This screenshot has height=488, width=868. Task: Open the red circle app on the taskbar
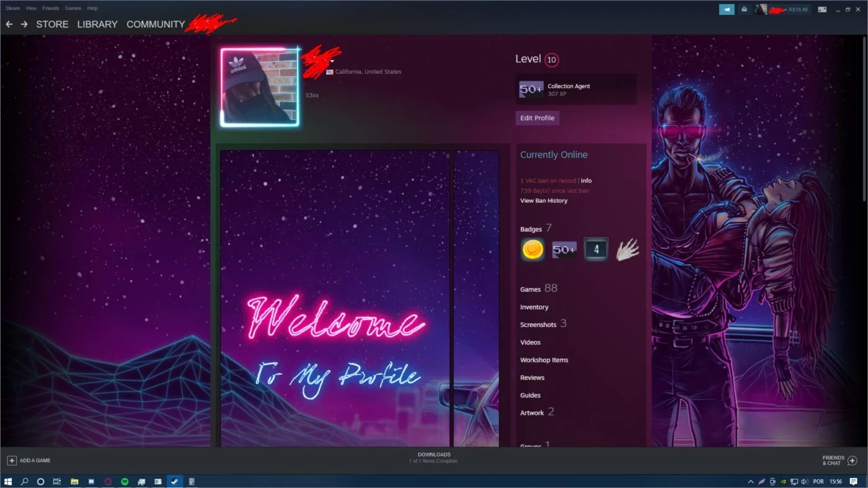pyautogui.click(x=108, y=481)
